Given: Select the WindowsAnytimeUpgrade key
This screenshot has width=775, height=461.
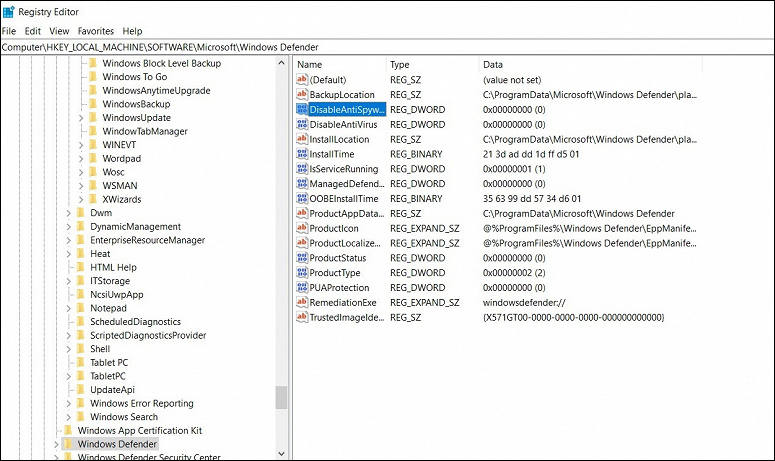Looking at the screenshot, I should click(x=156, y=90).
